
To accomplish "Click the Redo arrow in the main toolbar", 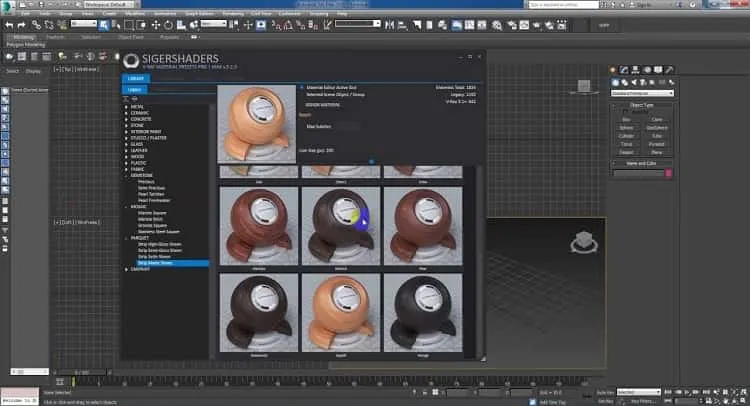I will coord(21,25).
